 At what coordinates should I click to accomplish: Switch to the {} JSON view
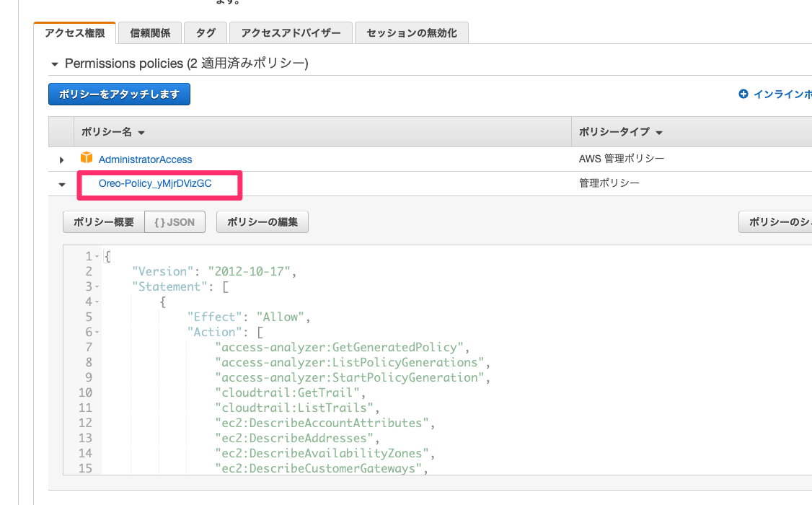pos(175,222)
